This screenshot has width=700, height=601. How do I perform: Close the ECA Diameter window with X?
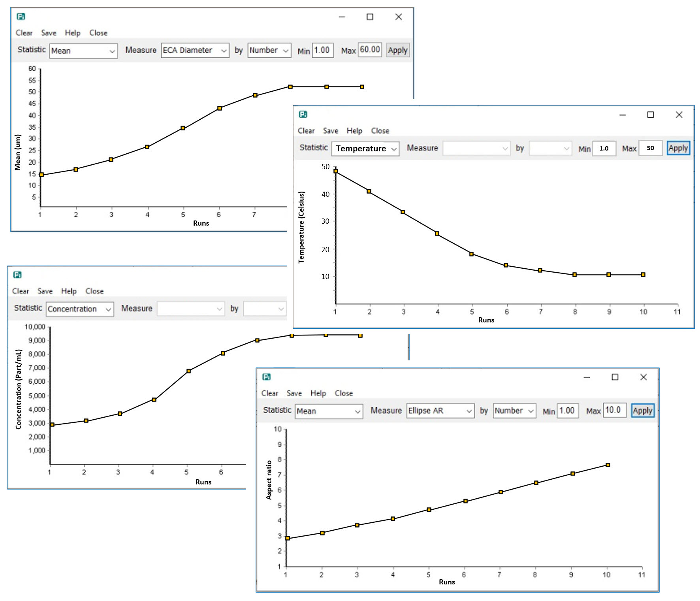pyautogui.click(x=399, y=17)
